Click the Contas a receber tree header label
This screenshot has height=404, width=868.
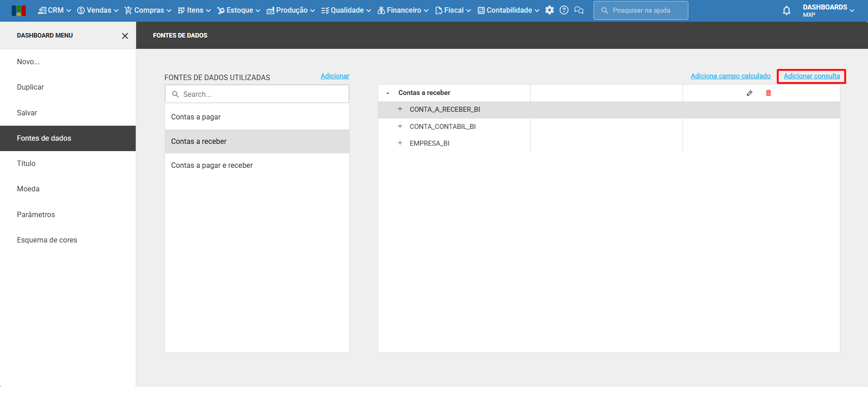click(x=424, y=93)
